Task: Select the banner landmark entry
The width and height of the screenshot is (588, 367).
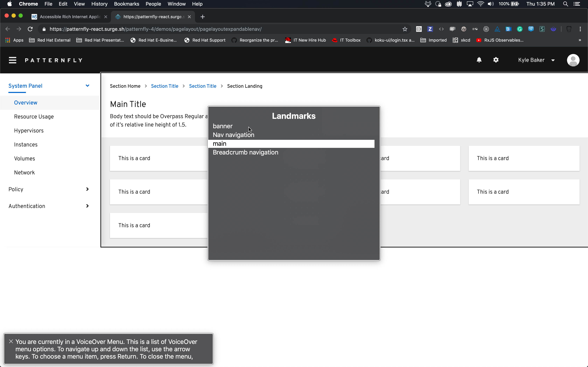Action: 223,126
